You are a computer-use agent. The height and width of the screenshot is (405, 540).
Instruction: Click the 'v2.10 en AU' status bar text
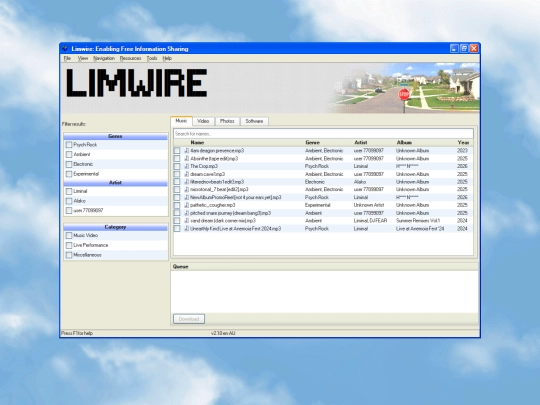tap(223, 333)
